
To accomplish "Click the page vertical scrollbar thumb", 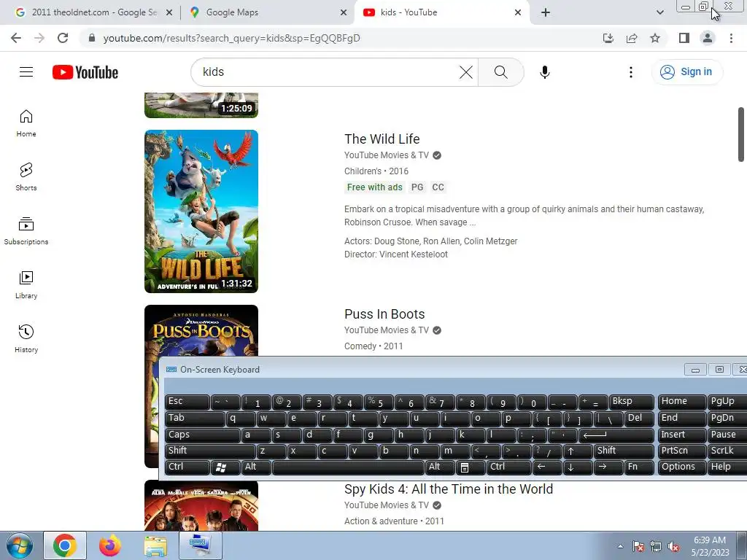I will coord(741,135).
